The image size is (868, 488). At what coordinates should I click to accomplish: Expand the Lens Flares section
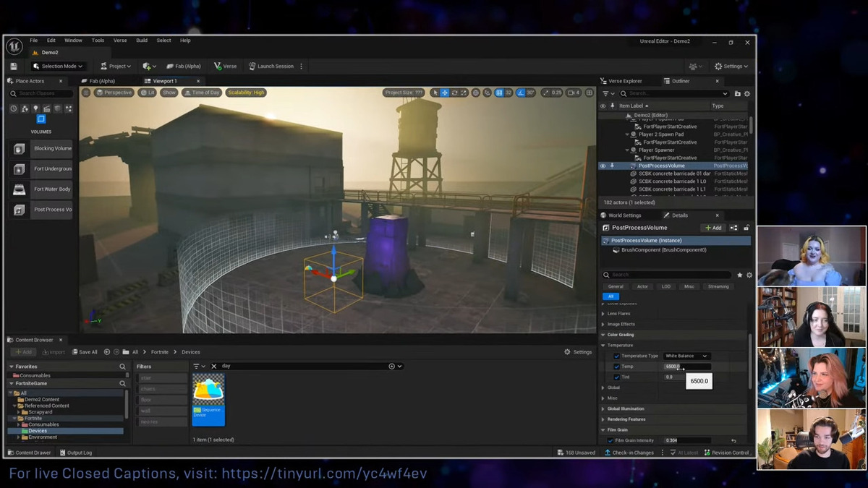604,314
